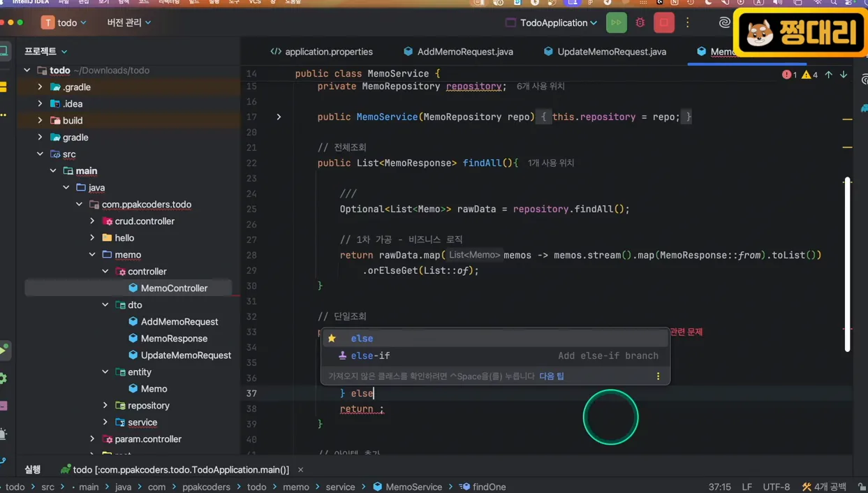Open the todo project dropdown

[x=73, y=23]
